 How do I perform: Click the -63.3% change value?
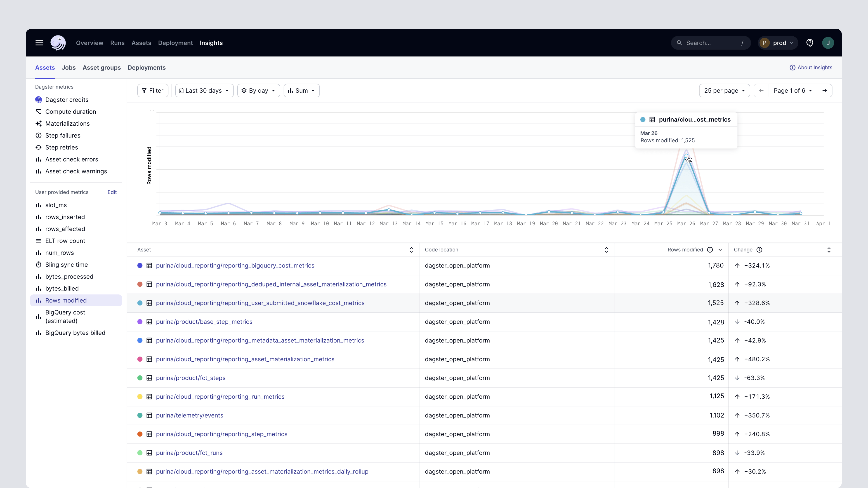tap(755, 378)
